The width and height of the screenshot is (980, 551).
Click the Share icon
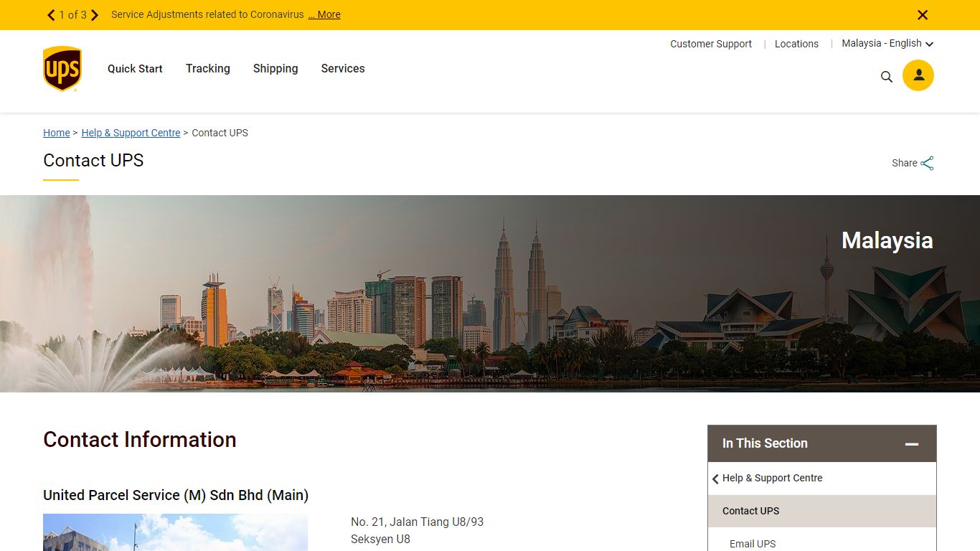pyautogui.click(x=928, y=163)
